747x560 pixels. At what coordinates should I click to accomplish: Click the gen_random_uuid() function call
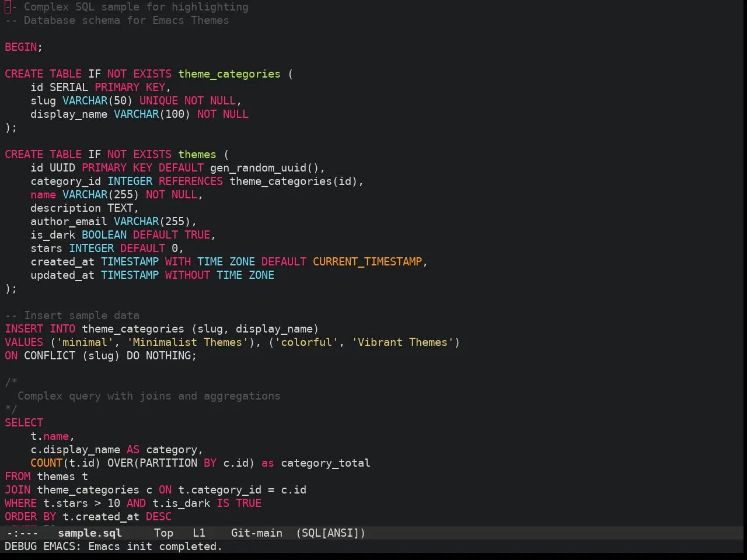pyautogui.click(x=264, y=168)
